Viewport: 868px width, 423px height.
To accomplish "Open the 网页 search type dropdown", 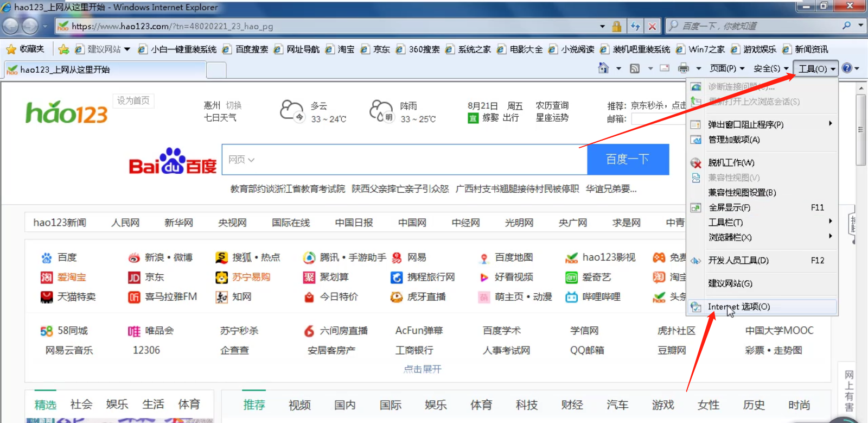I will [241, 160].
